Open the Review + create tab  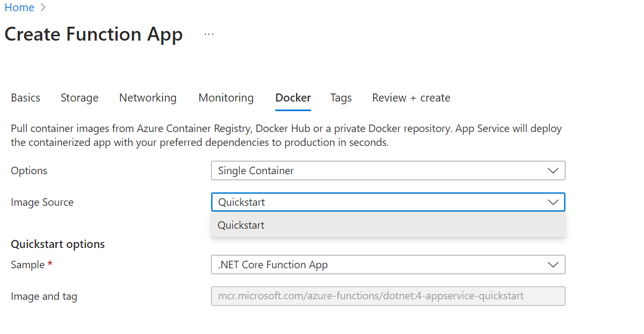coord(410,98)
